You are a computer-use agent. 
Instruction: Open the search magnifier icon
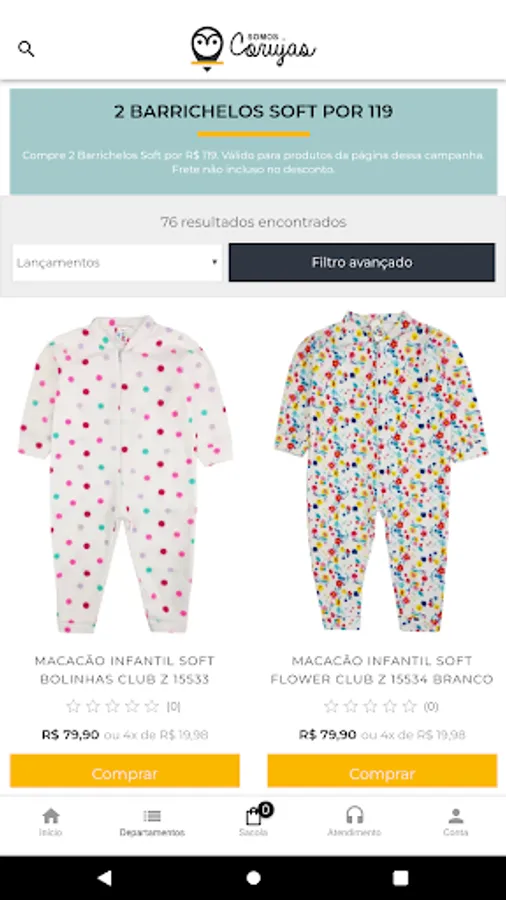(x=26, y=49)
